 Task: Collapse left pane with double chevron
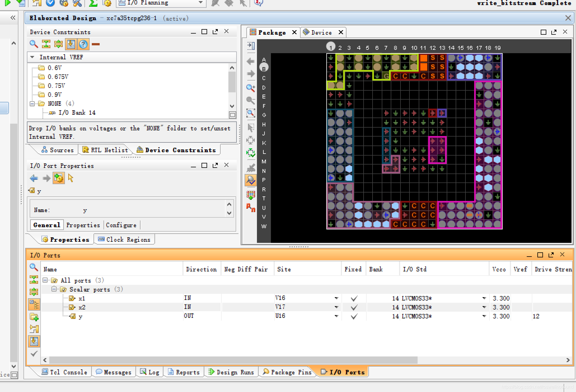coord(13,18)
